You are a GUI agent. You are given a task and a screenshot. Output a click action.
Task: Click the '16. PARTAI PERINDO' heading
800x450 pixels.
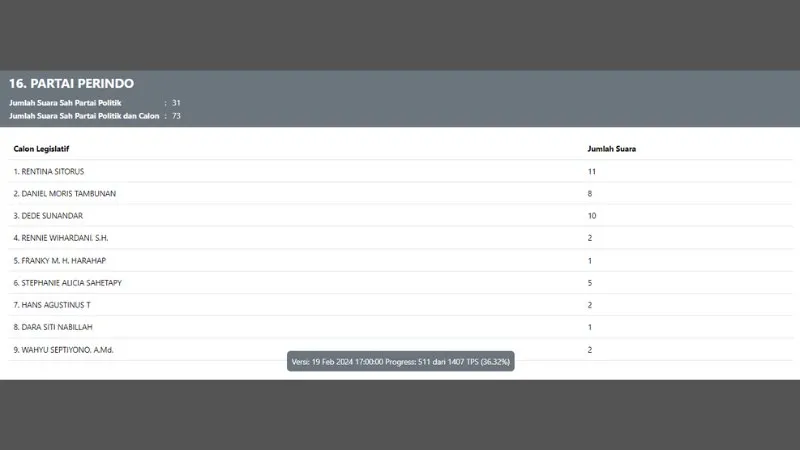71,83
